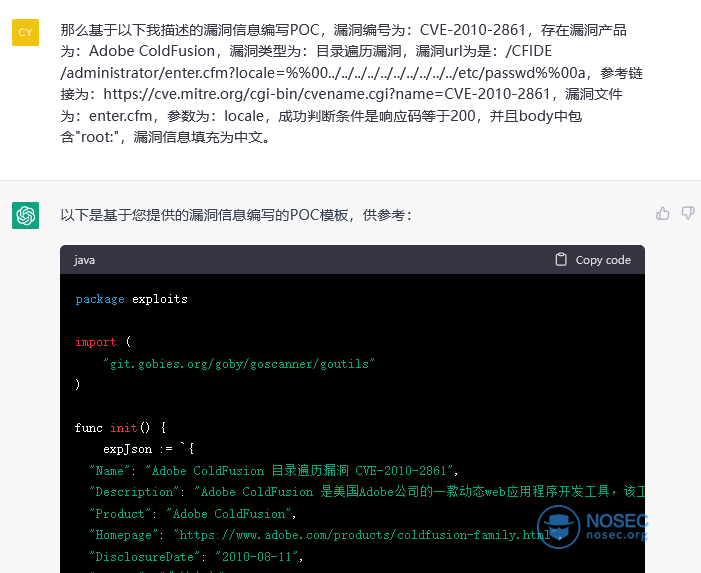This screenshot has width=701, height=573.
Task: Click the "Homepage" adobe.com URL line
Action: (x=325, y=535)
